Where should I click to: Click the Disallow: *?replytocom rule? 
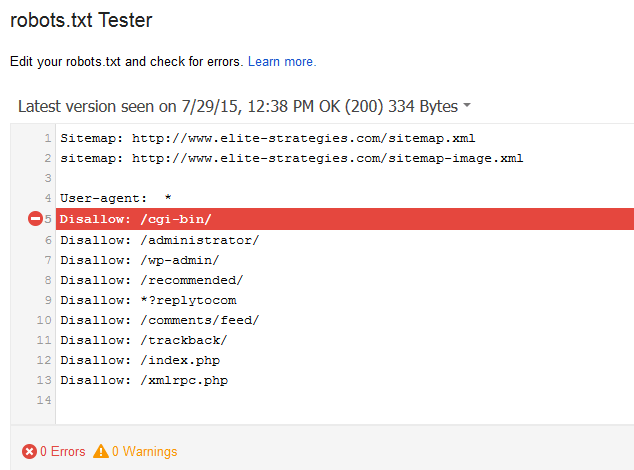[148, 300]
